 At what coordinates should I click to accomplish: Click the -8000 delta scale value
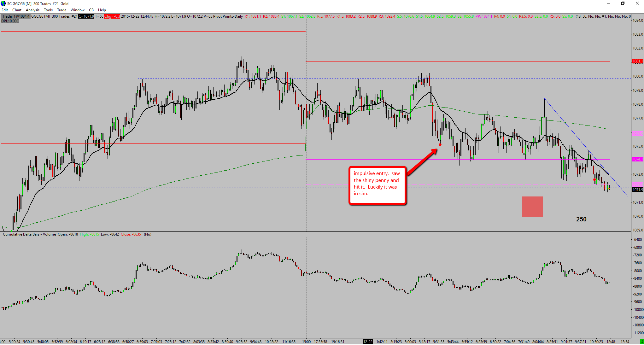click(x=638, y=271)
